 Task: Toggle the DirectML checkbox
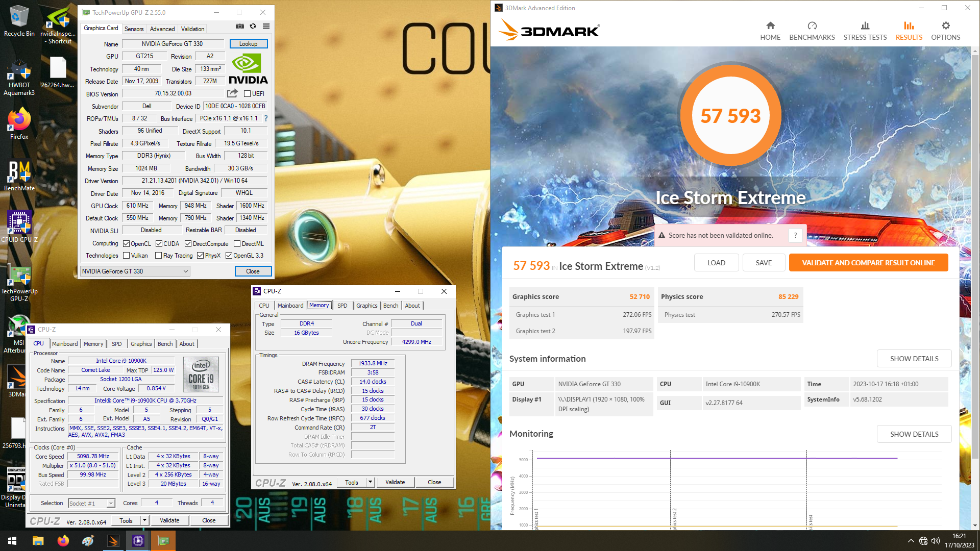tap(237, 244)
